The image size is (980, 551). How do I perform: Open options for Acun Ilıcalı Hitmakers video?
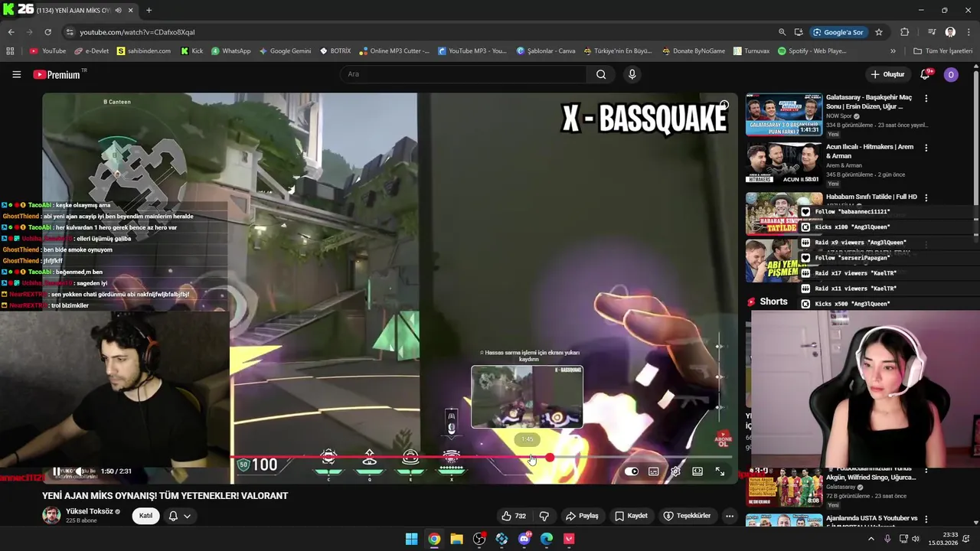(x=926, y=148)
